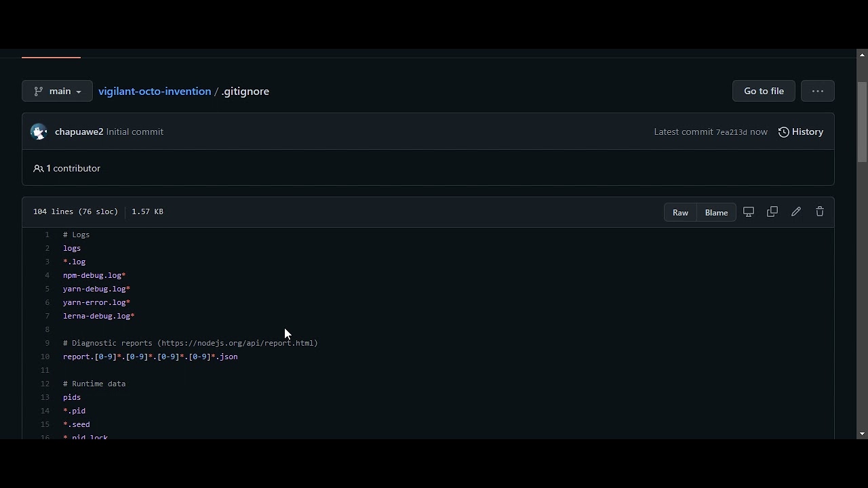Delete this file trash icon
868x488 pixels.
point(820,212)
